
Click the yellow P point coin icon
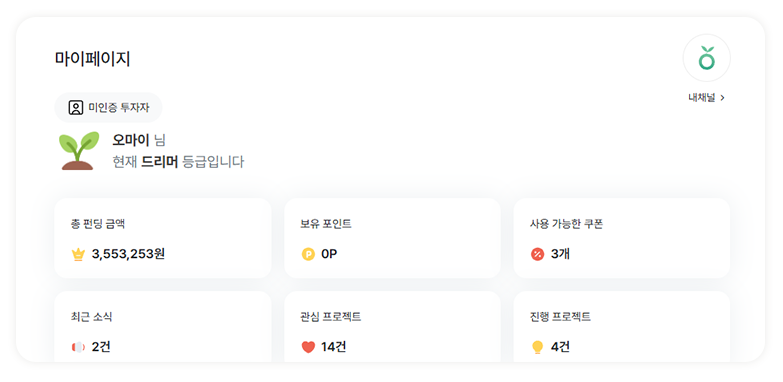click(x=308, y=255)
